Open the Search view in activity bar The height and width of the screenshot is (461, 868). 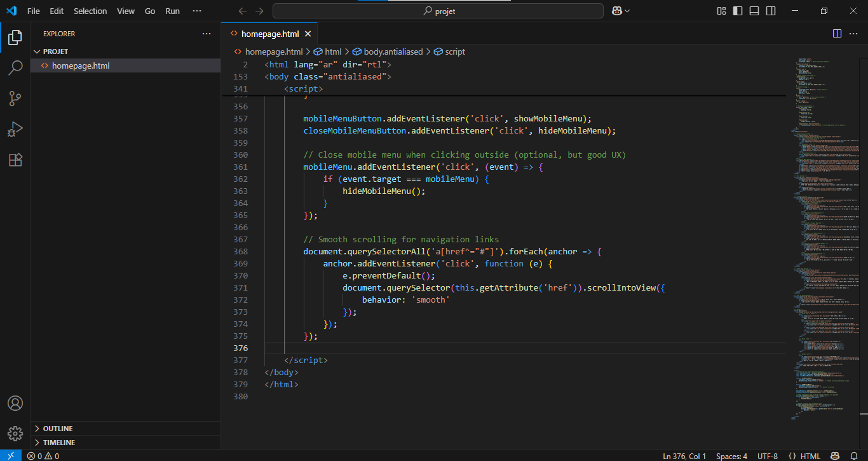(x=15, y=67)
